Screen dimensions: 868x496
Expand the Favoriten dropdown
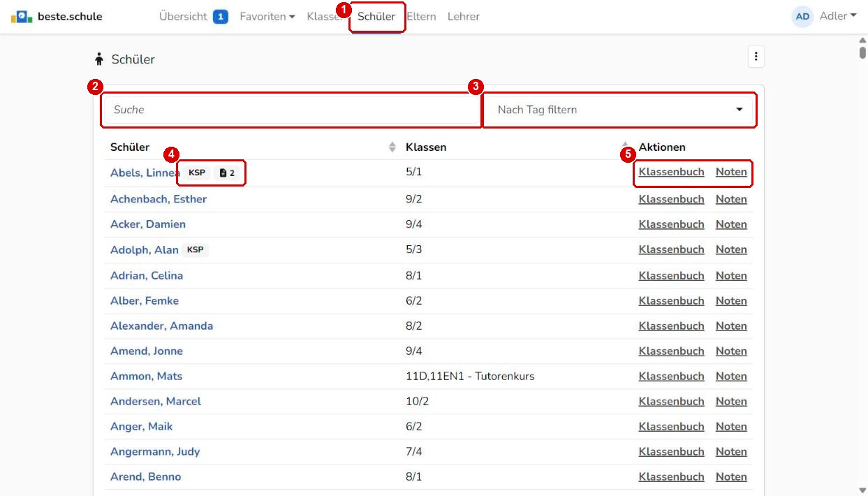point(267,16)
